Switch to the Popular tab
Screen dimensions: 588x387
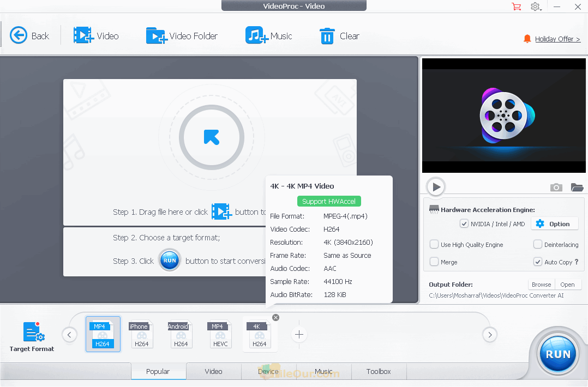pyautogui.click(x=158, y=371)
